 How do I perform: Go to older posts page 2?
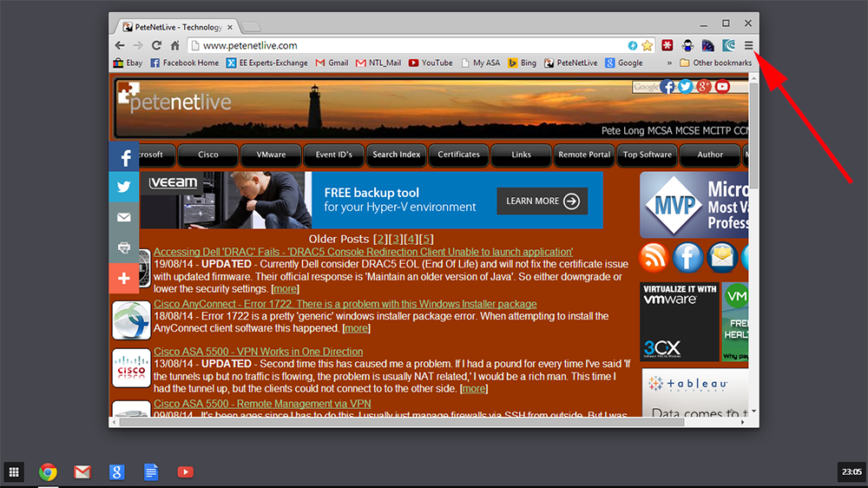point(380,240)
